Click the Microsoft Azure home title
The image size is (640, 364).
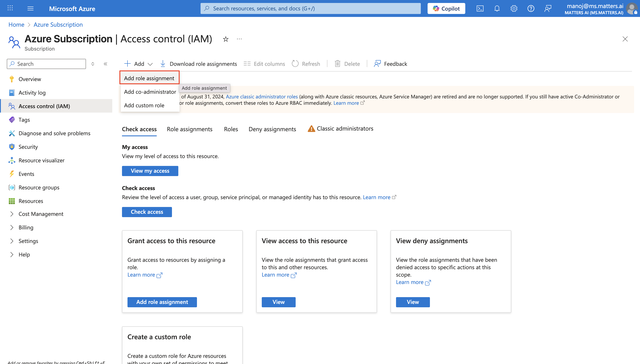pyautogui.click(x=72, y=9)
